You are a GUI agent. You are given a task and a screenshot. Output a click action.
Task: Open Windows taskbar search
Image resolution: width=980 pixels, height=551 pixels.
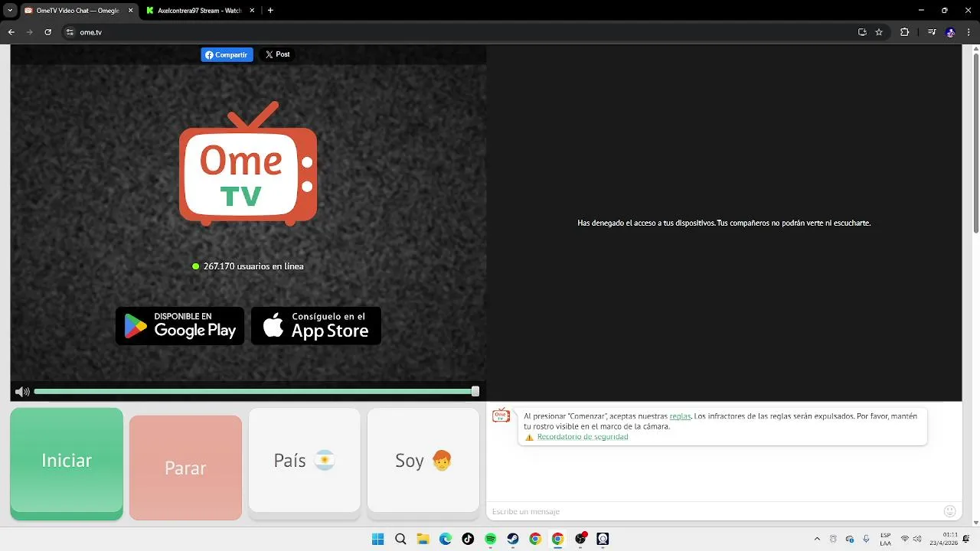400,539
